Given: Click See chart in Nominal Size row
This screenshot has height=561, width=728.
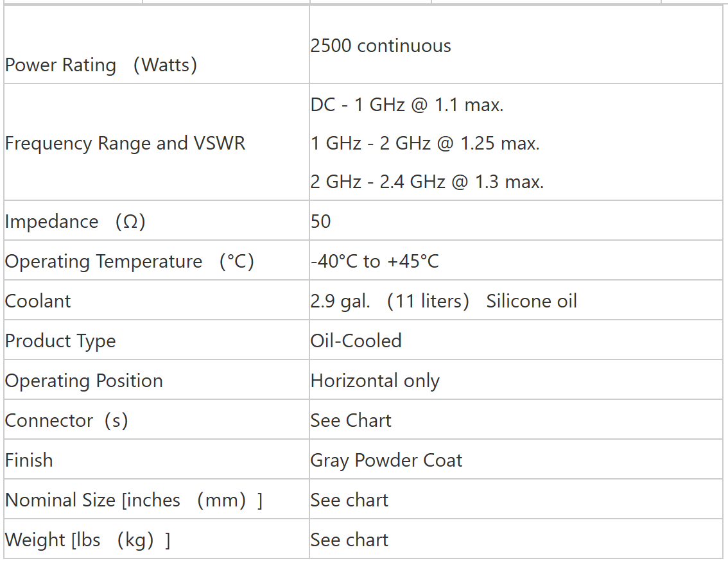Looking at the screenshot, I should (x=349, y=500).
